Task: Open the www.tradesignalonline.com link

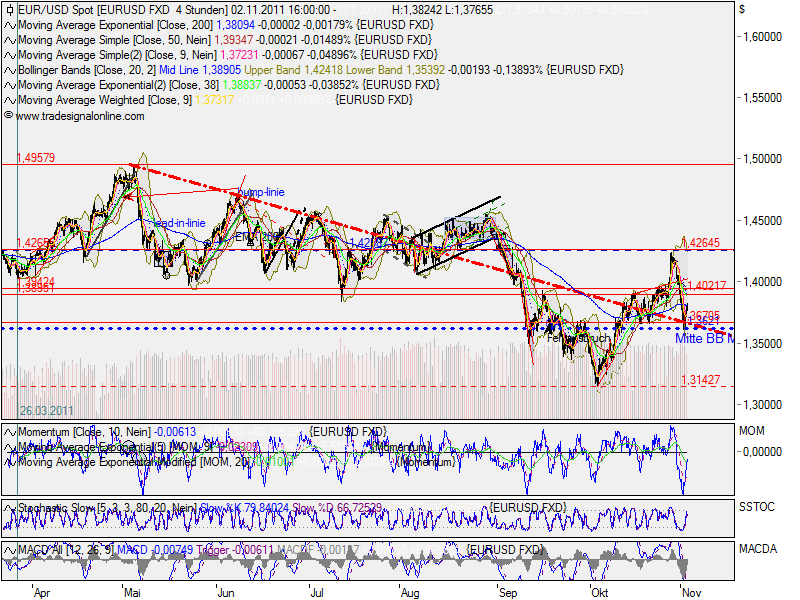Action: 78,117
